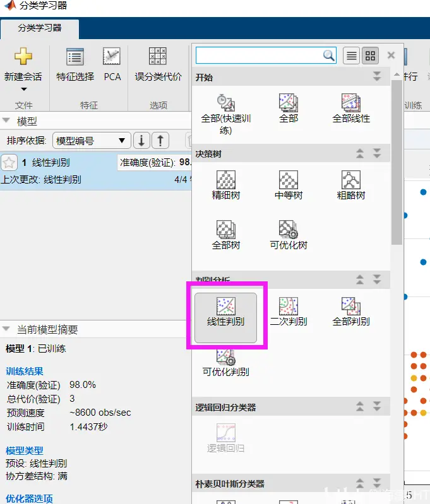Select All Quick-To-Train (全部(快速训练)) model

pos(225,114)
